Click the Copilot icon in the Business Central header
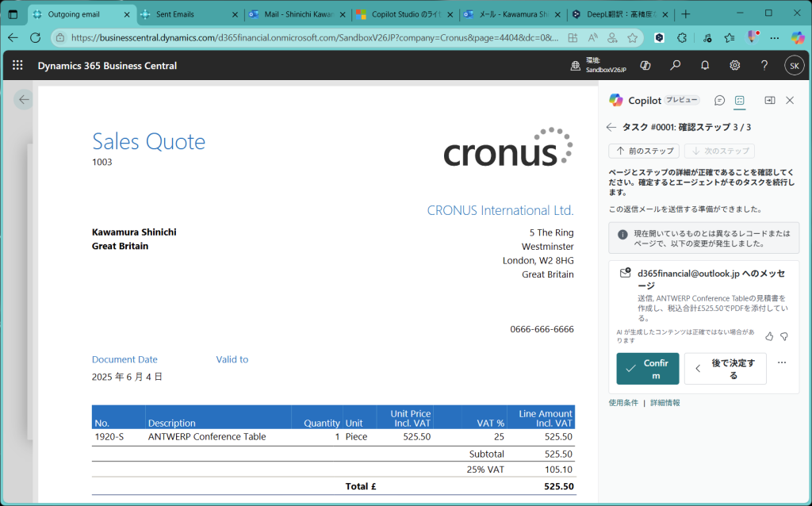Screen dimensions: 812x506 point(645,65)
